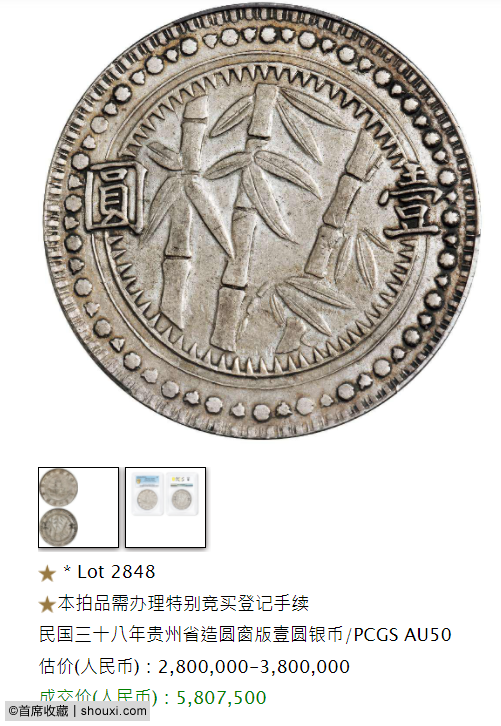
Task: Click the special bidding registration notice text
Action: [x=183, y=603]
